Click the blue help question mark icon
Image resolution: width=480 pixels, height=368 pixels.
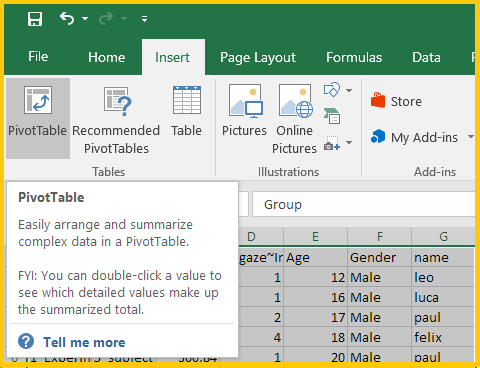click(26, 342)
